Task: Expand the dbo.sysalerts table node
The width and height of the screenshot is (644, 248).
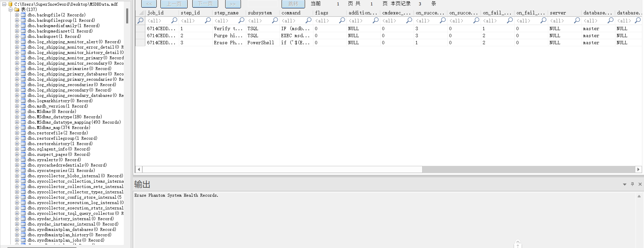Action: tap(17, 160)
